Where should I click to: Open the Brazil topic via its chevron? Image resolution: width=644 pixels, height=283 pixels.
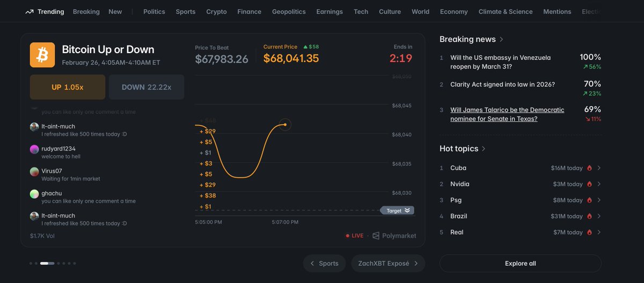click(599, 216)
